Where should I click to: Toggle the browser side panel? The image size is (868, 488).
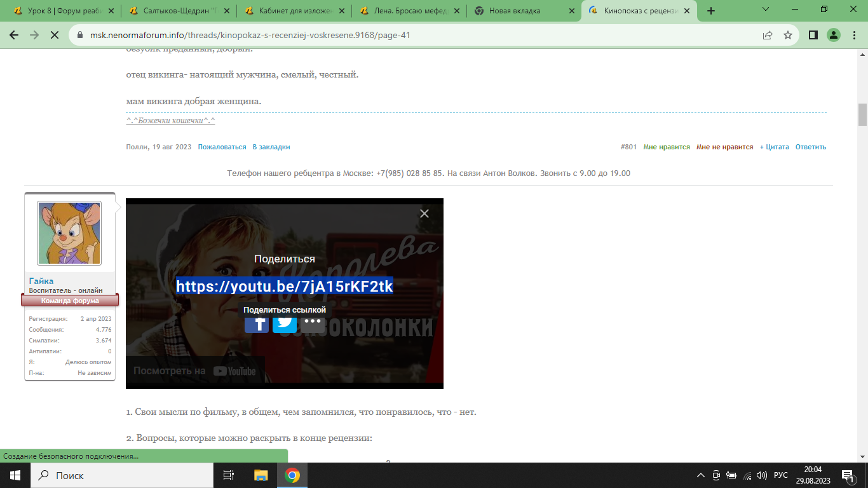click(x=813, y=35)
